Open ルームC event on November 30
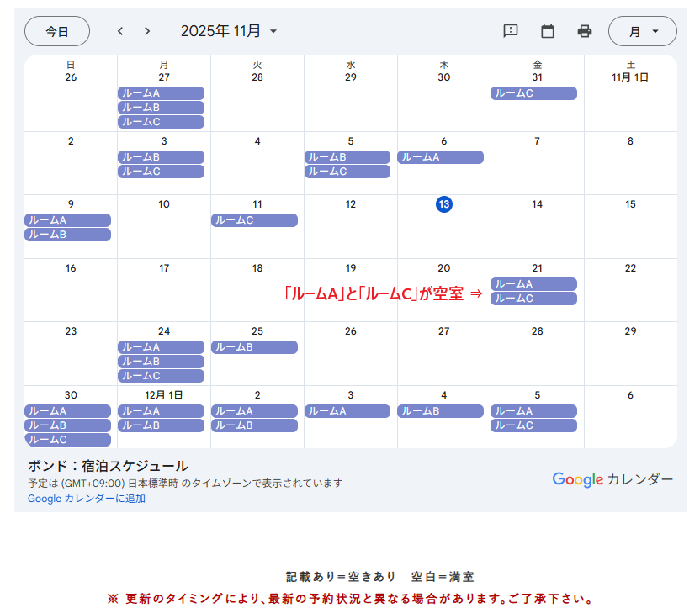The width and height of the screenshot is (700, 613). coord(67,440)
